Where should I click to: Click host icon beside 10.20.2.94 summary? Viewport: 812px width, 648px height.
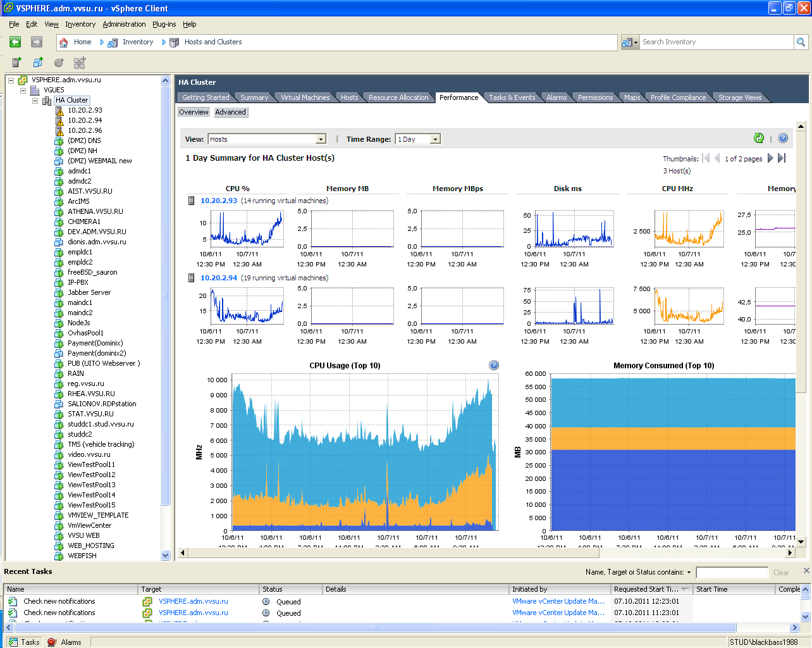(192, 278)
